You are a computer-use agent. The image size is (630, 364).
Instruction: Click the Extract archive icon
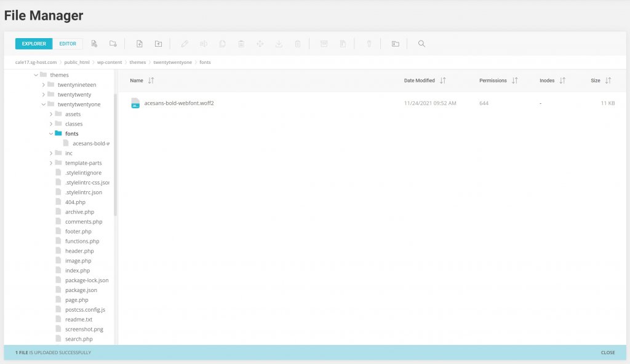point(343,44)
